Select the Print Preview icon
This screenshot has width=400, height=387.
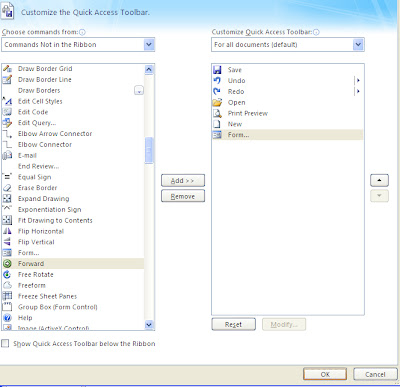[217, 113]
